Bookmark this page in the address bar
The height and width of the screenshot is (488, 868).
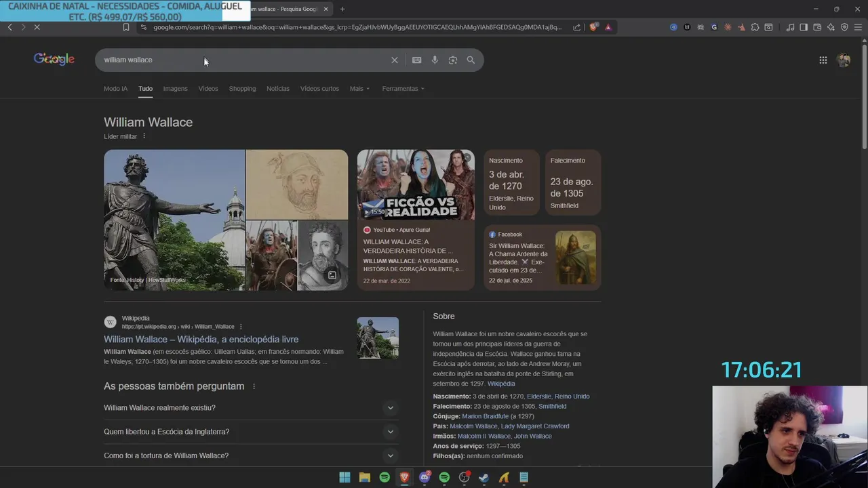(x=126, y=27)
